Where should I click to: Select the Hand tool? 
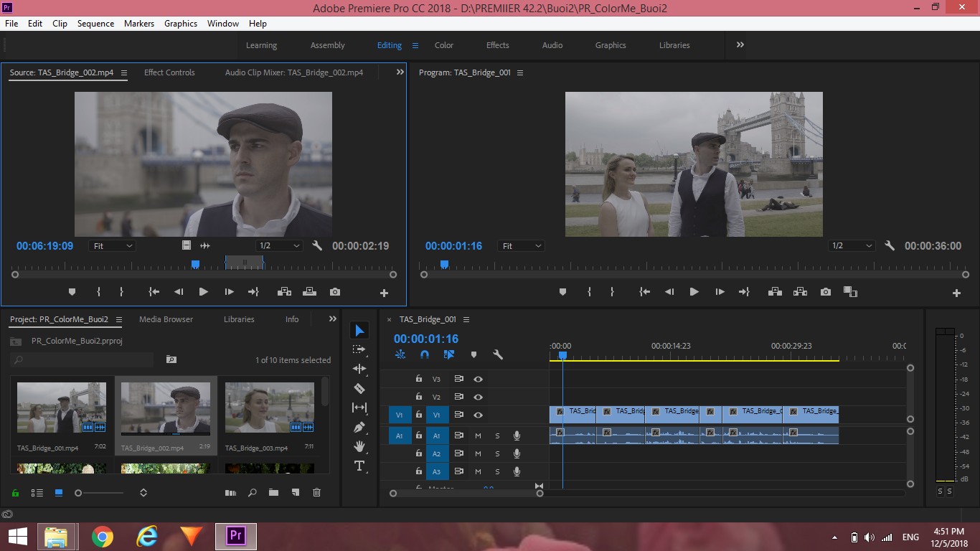[359, 446]
